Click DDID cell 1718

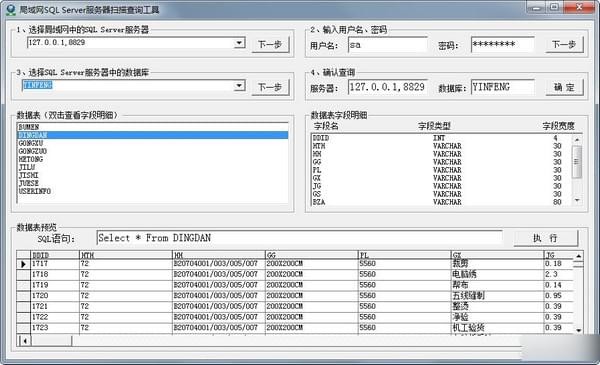click(x=55, y=274)
